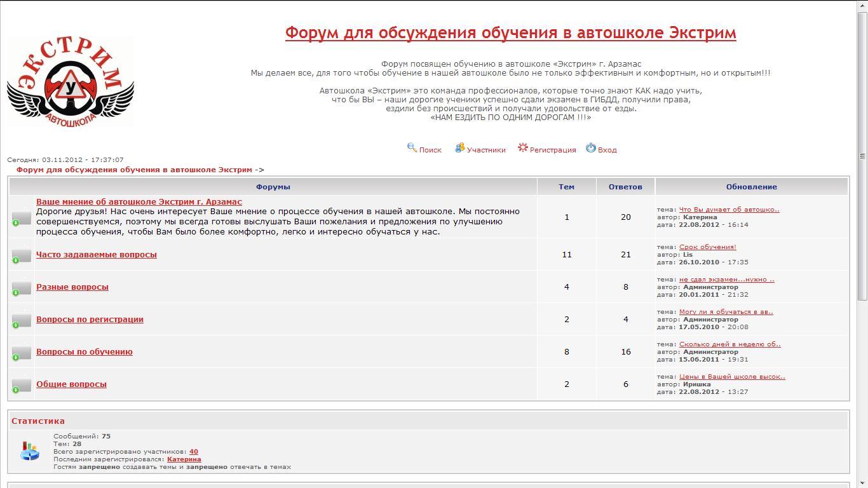Open the Участники members list
Image resolution: width=868 pixels, height=488 pixels.
(x=486, y=150)
